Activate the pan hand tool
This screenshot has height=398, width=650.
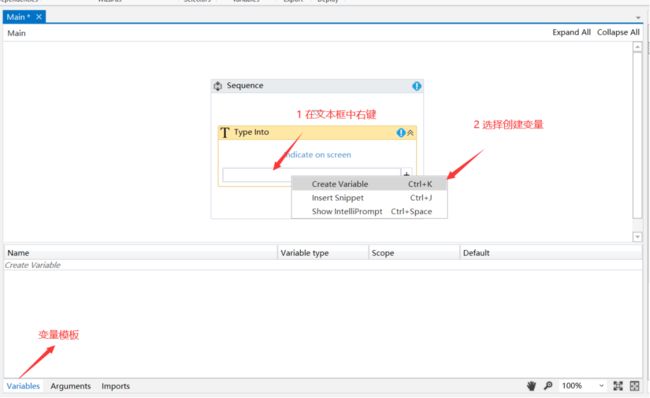(x=531, y=386)
